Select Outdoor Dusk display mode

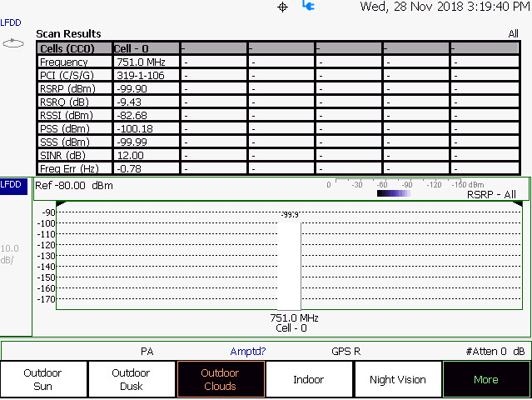click(x=132, y=379)
